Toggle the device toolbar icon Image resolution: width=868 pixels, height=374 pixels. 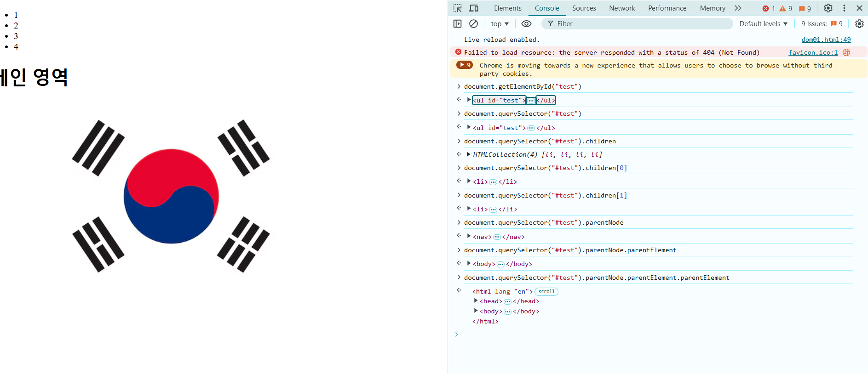click(x=474, y=8)
